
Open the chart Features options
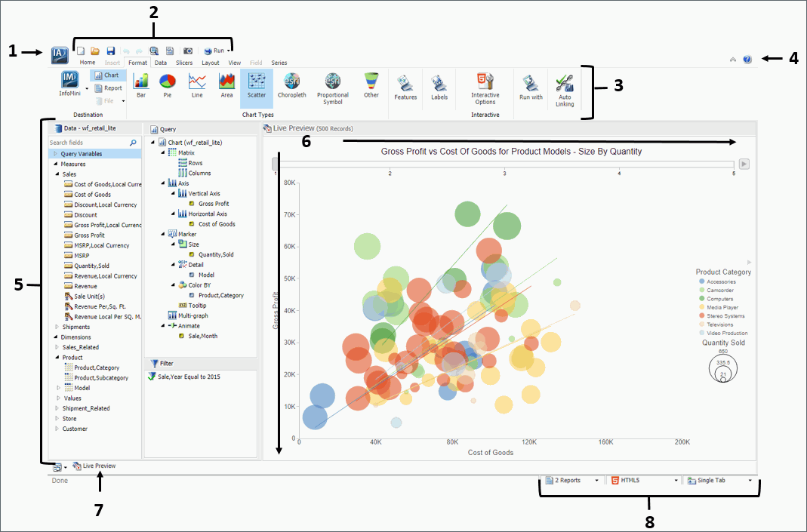coord(405,87)
